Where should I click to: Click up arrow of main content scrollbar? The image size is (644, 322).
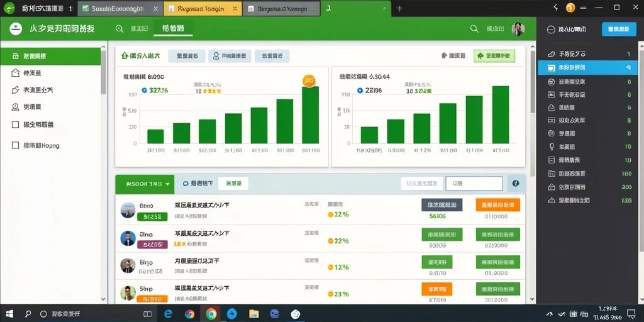pos(533,45)
